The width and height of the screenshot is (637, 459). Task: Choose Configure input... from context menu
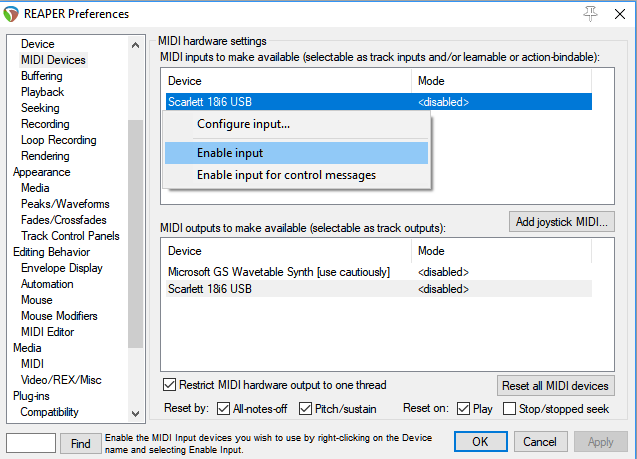pos(297,124)
